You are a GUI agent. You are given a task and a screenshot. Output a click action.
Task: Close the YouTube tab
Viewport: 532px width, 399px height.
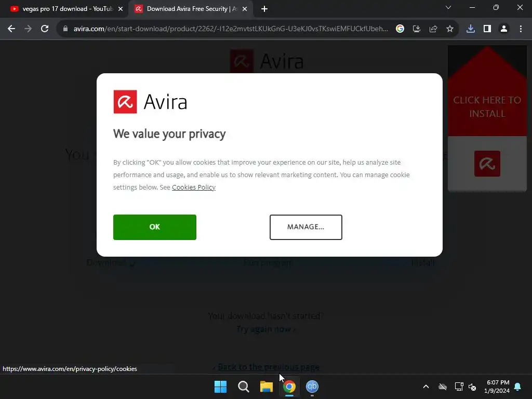point(121,9)
